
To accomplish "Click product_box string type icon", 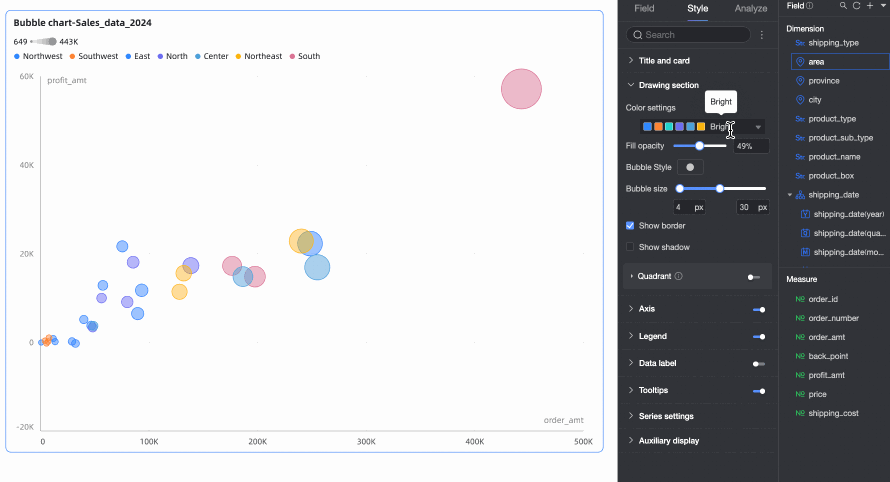I will pos(800,176).
